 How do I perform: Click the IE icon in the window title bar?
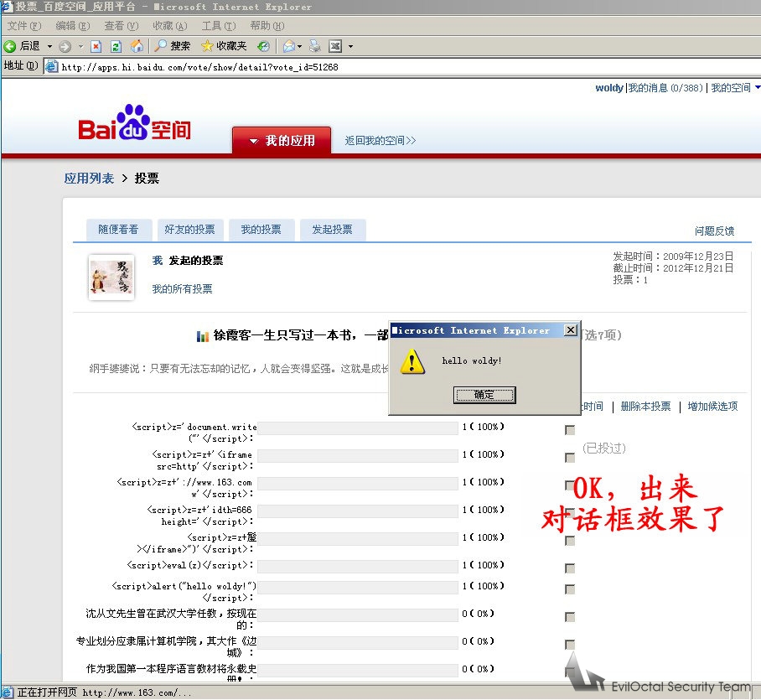click(x=7, y=7)
